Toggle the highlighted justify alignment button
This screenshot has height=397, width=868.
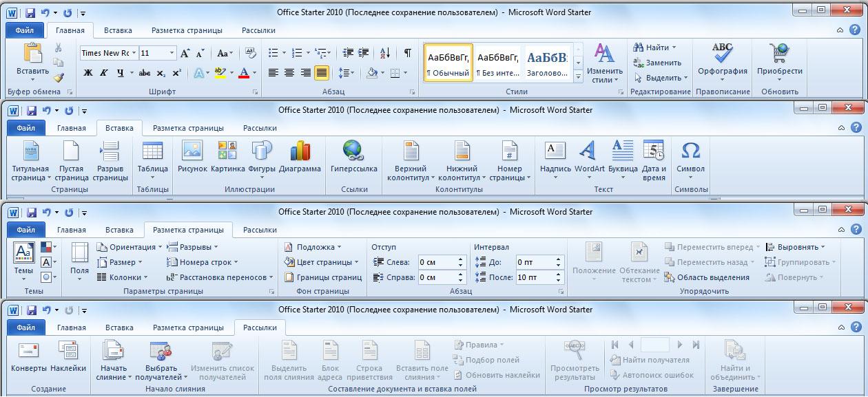(x=321, y=73)
